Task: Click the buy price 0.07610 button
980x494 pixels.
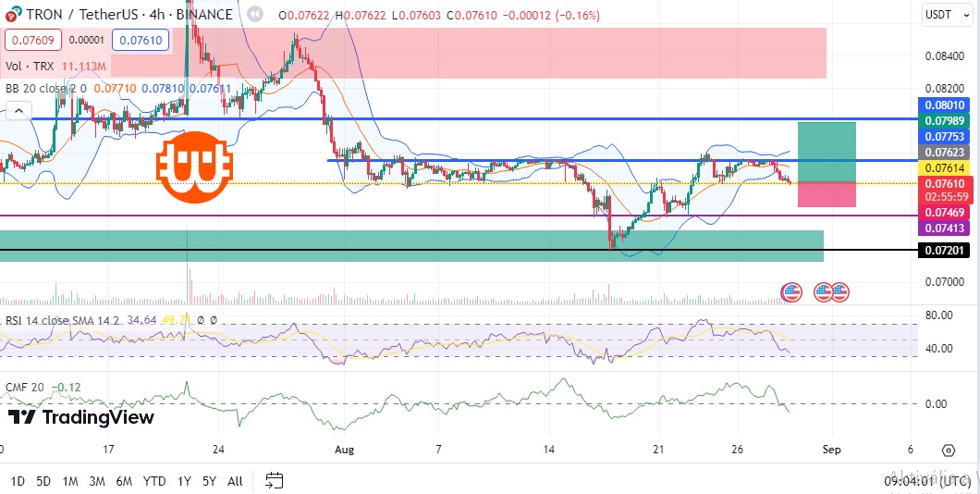Action: coord(141,42)
